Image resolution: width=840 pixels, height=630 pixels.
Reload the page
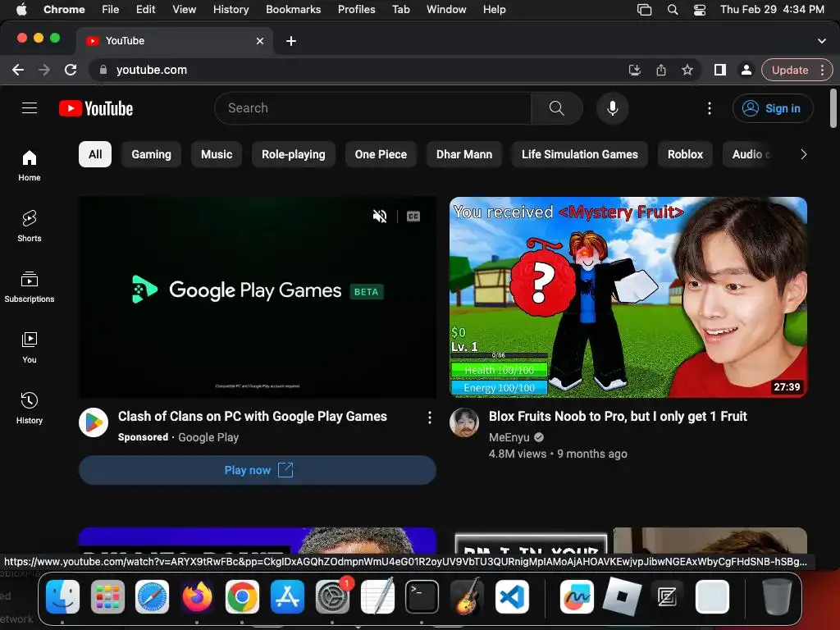pyautogui.click(x=71, y=71)
